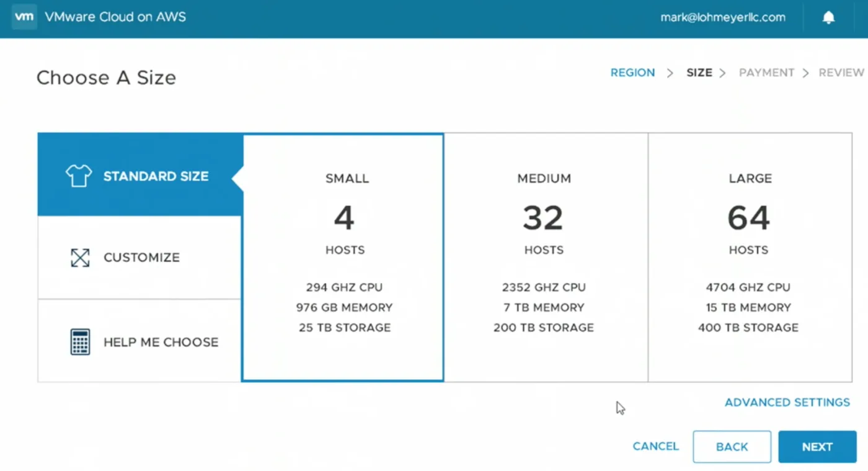The image size is (868, 471).
Task: Click the 2352 GHZ CPU text
Action: 544,287
